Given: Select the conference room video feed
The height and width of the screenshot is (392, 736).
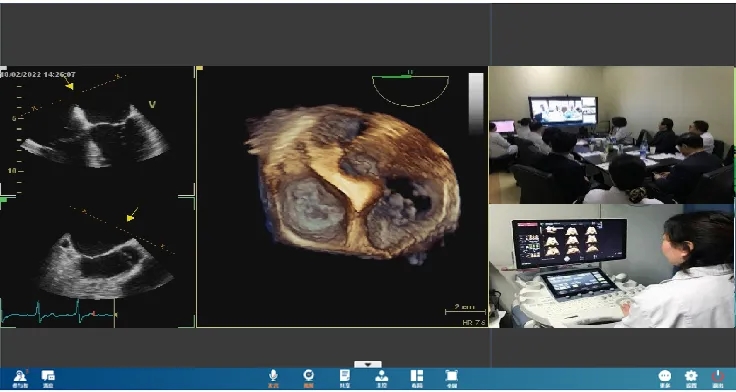Looking at the screenshot, I should 611,135.
